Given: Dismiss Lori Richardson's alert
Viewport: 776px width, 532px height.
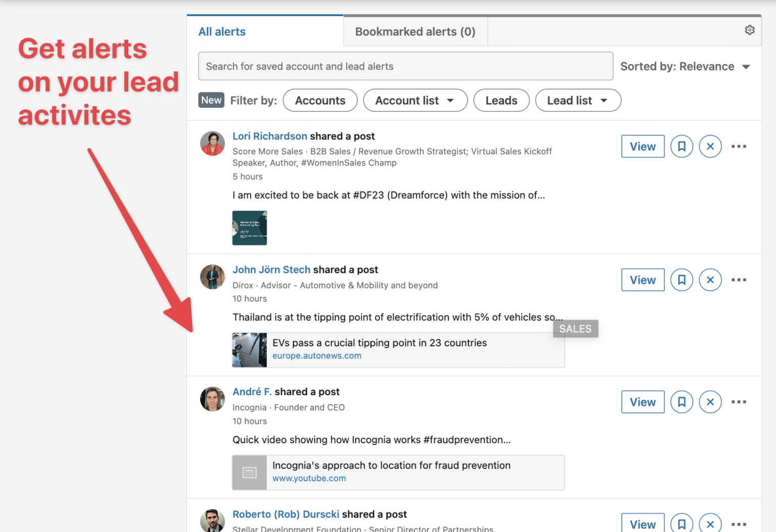Looking at the screenshot, I should pos(710,146).
